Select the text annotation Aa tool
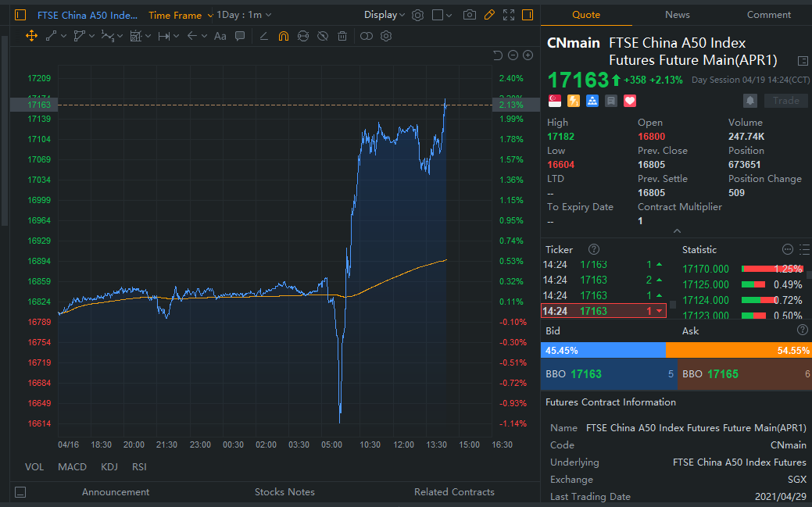812x507 pixels. coord(220,36)
